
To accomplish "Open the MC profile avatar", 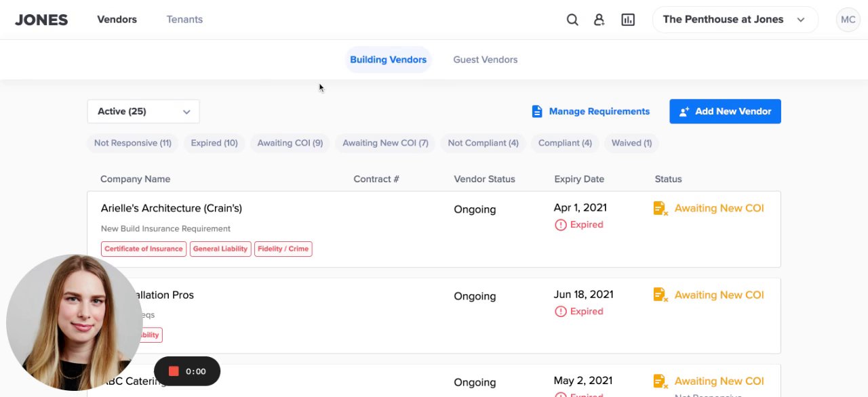I will tap(848, 20).
